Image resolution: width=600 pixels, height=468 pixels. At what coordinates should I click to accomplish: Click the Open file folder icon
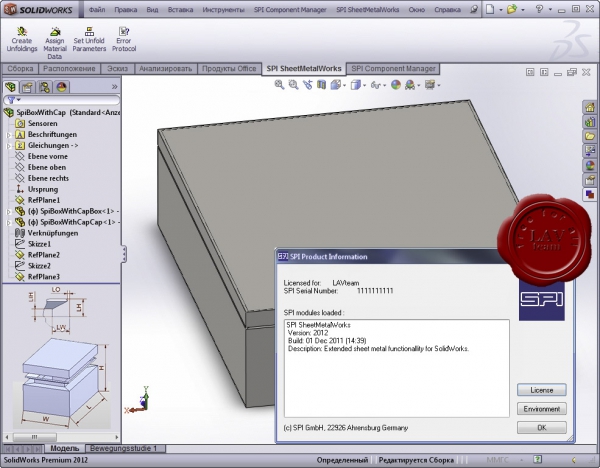[512, 9]
